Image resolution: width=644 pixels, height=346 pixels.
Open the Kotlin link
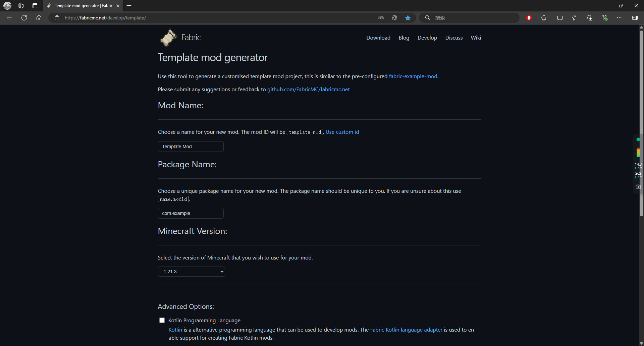175,330
